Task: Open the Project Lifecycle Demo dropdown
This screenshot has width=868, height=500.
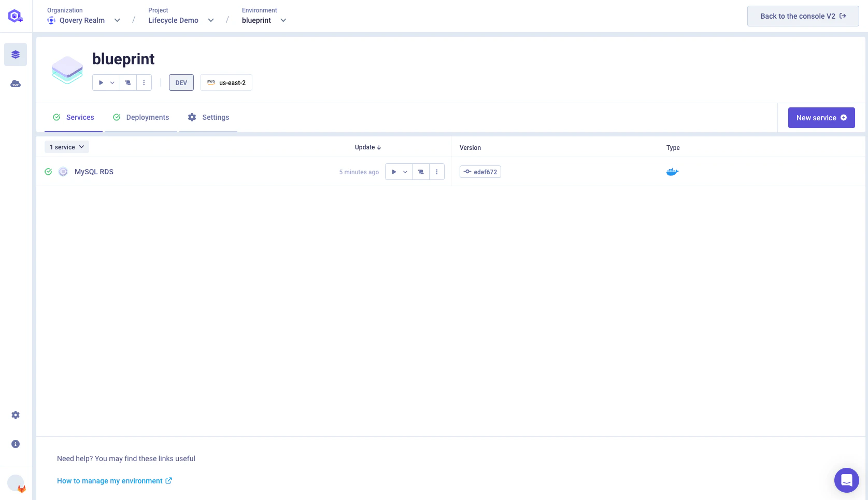Action: pos(181,20)
